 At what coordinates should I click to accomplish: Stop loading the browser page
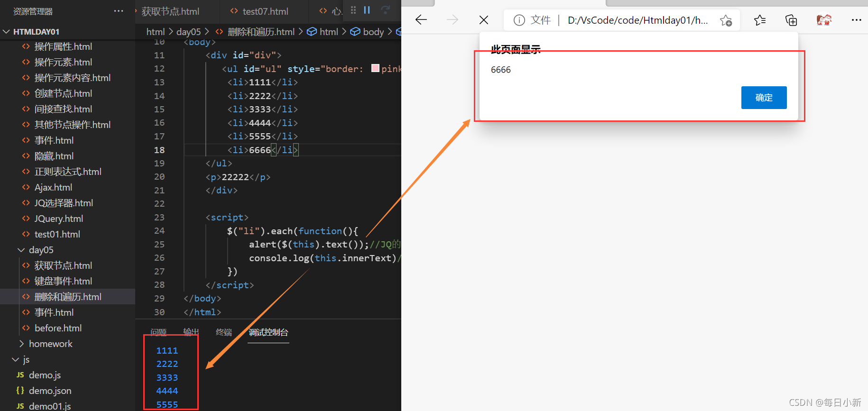click(484, 19)
